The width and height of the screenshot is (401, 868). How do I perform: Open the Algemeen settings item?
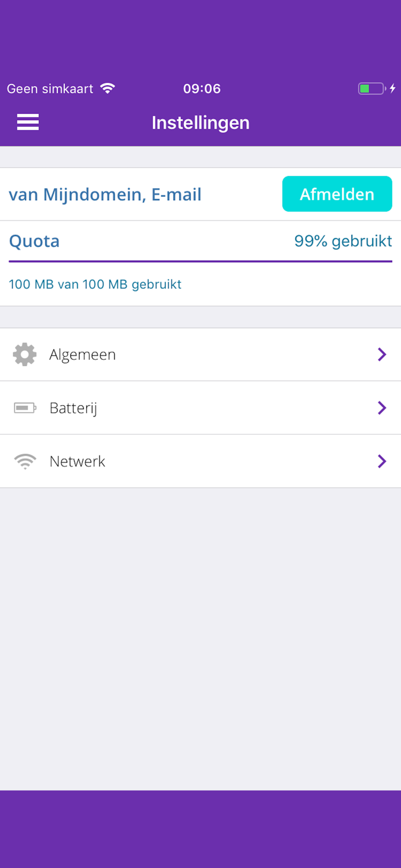(x=83, y=355)
